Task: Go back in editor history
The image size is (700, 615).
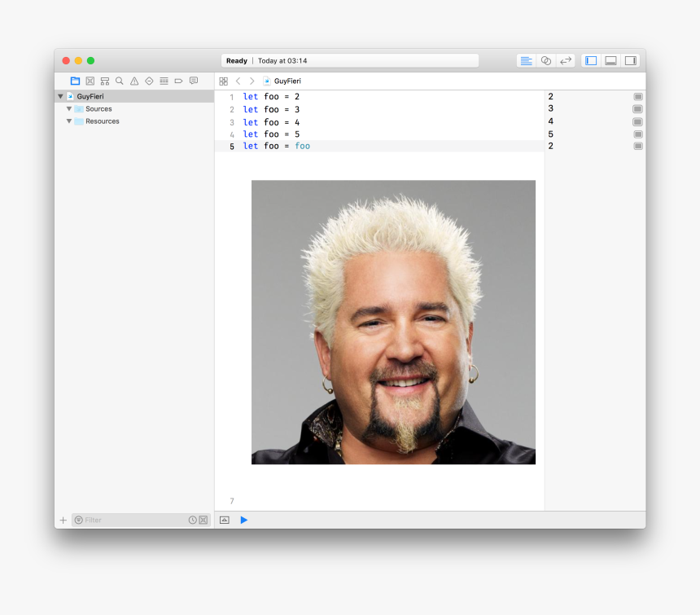Action: click(238, 81)
